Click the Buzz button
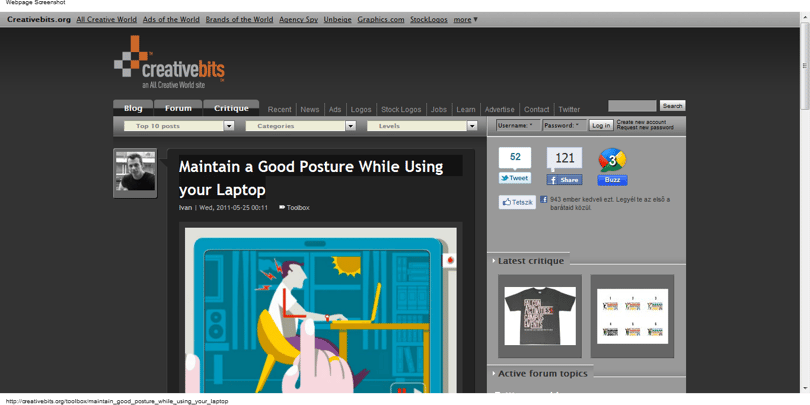Image resolution: width=810 pixels, height=405 pixels. tap(613, 180)
